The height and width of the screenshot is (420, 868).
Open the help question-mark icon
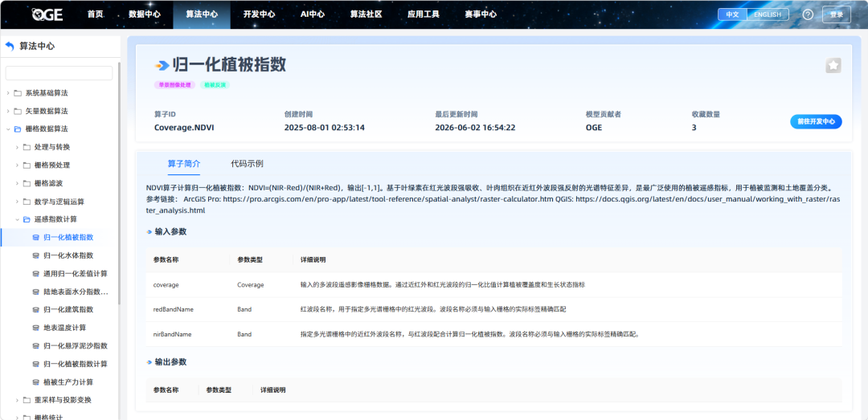(x=808, y=14)
